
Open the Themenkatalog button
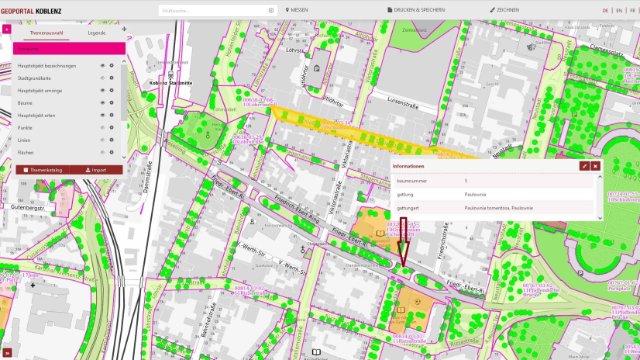click(x=43, y=170)
